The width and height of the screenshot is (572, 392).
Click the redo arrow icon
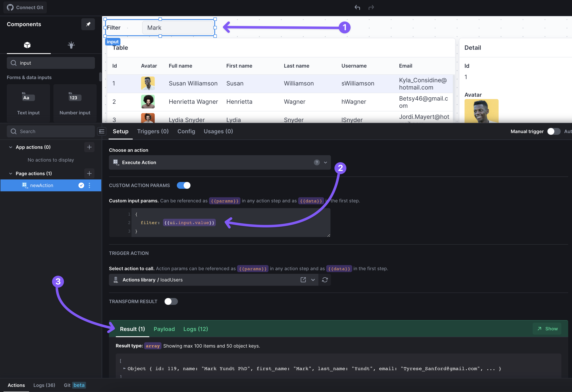tap(371, 7)
